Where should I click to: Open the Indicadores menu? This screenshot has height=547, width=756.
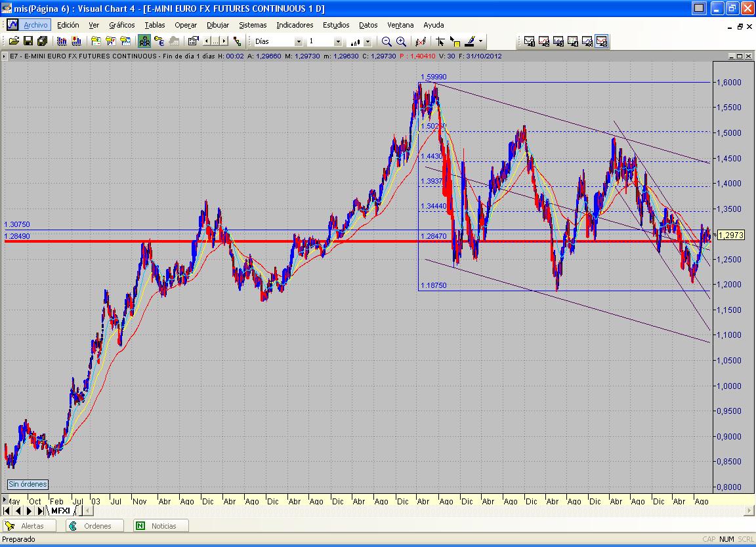coord(295,25)
